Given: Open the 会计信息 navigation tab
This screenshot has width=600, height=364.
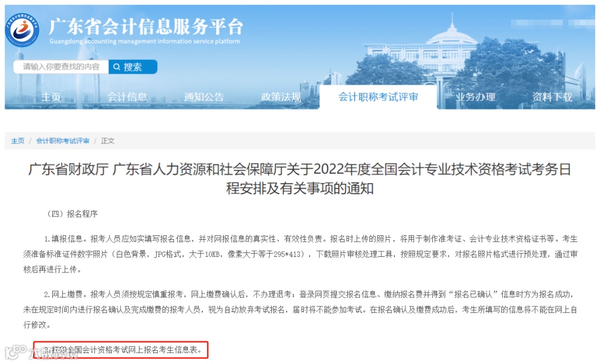Looking at the screenshot, I should (x=127, y=97).
